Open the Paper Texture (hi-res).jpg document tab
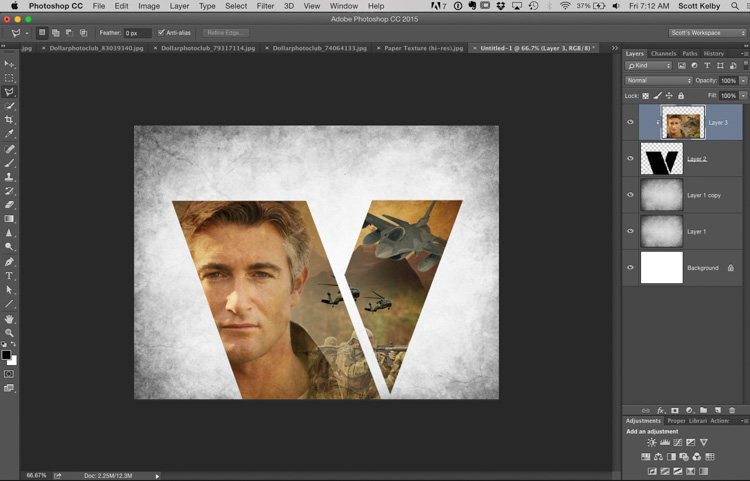Viewport: 750px width, 481px height. tap(422, 47)
